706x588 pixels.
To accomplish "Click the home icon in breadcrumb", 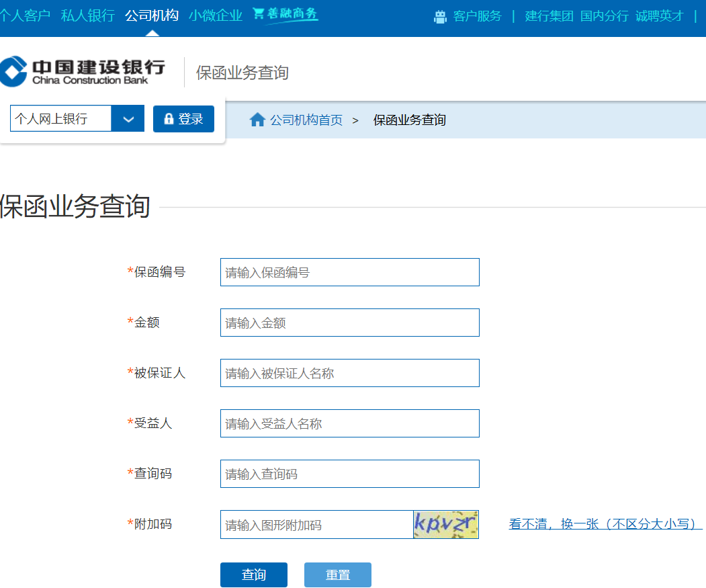I will 257,120.
